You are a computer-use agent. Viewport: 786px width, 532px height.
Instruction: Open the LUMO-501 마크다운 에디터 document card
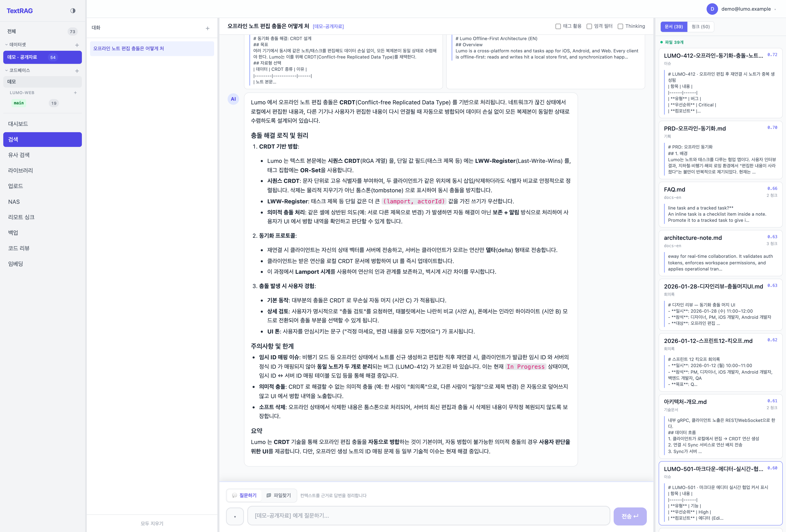pyautogui.click(x=720, y=494)
